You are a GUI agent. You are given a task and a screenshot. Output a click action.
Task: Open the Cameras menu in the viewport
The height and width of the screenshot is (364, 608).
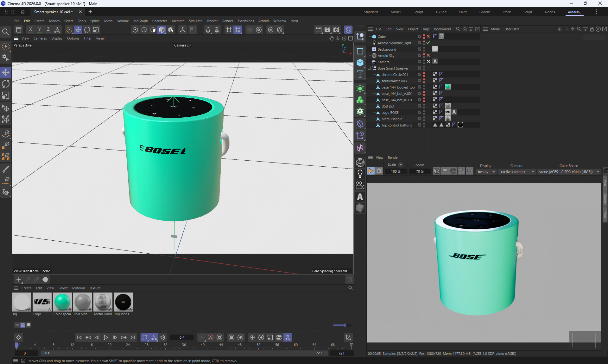tap(40, 38)
